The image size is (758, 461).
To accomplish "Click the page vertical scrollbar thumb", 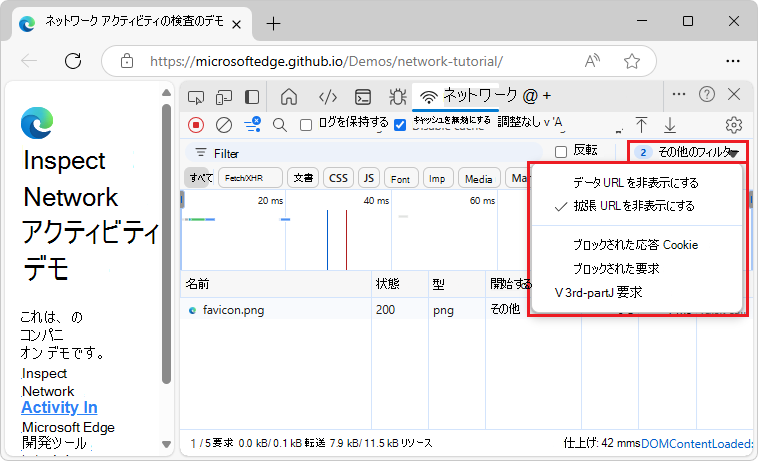I will [166, 244].
